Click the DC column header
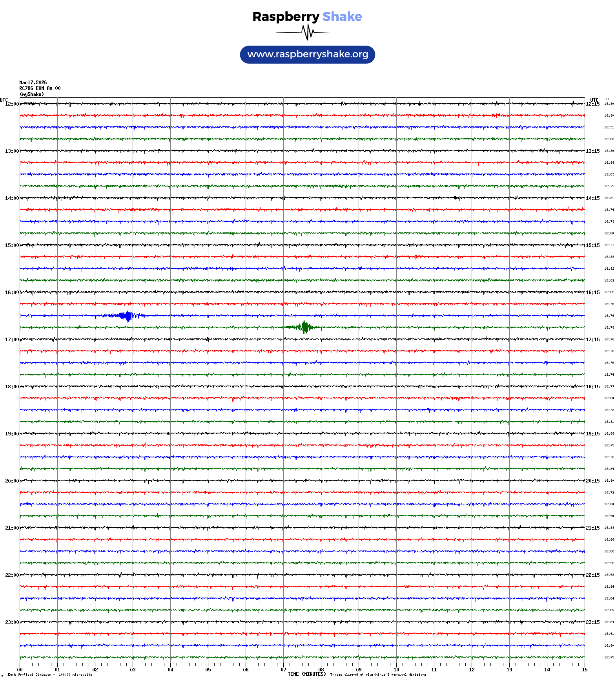 coord(608,99)
